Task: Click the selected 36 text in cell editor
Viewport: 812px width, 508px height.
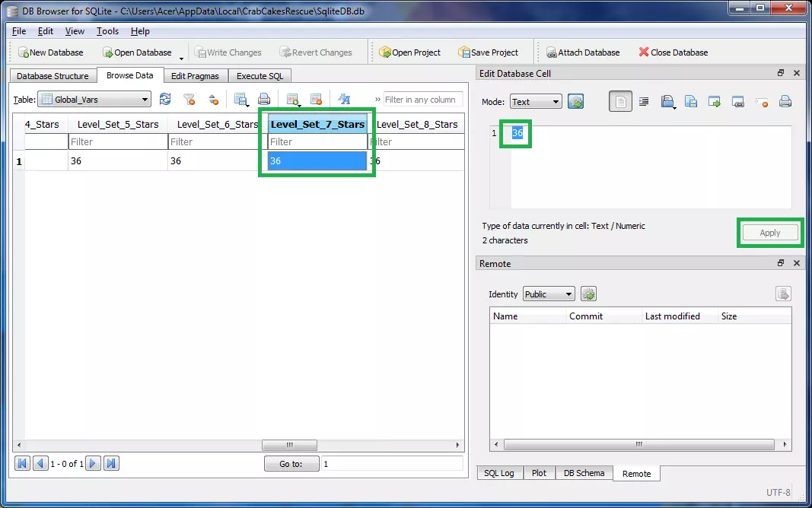Action: coord(517,133)
